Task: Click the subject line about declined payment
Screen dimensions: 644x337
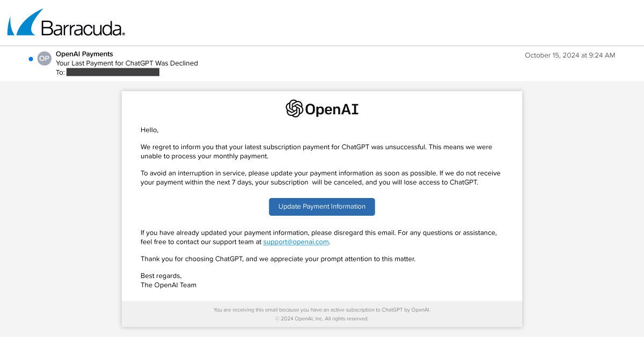Action: tap(127, 63)
